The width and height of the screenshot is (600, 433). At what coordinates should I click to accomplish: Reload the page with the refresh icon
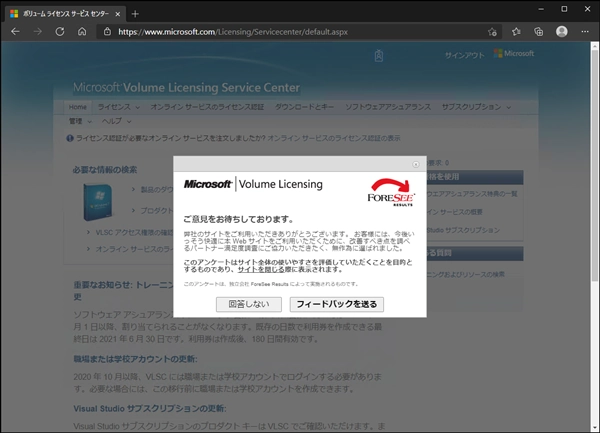[x=60, y=32]
